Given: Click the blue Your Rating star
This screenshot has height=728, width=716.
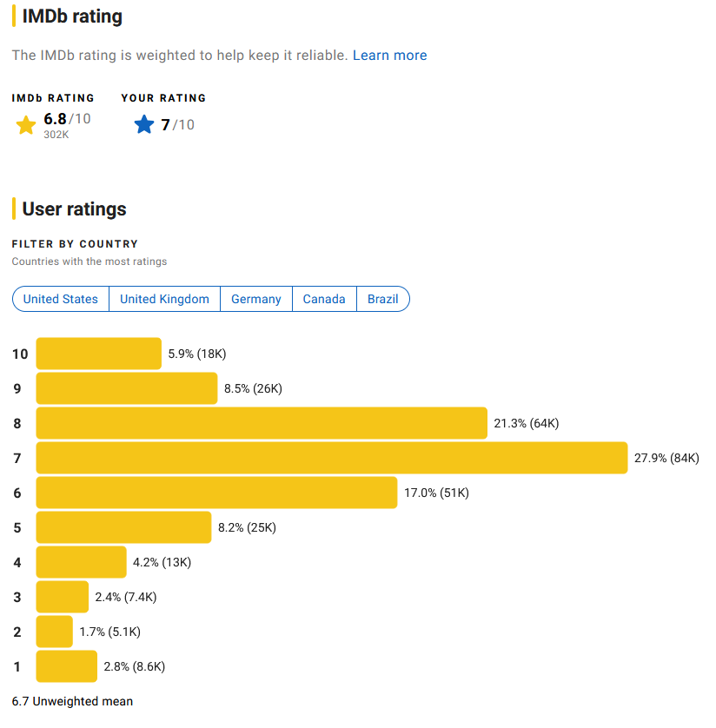Looking at the screenshot, I should click(144, 124).
